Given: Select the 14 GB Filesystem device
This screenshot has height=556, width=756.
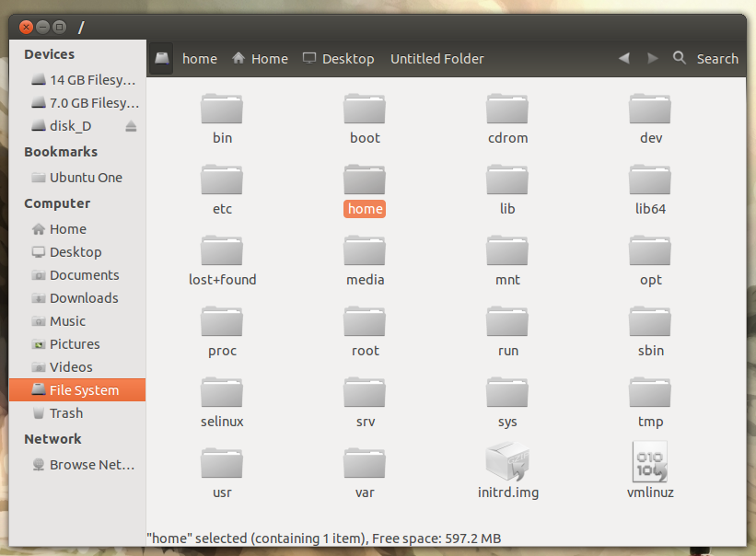Looking at the screenshot, I should click(x=92, y=80).
